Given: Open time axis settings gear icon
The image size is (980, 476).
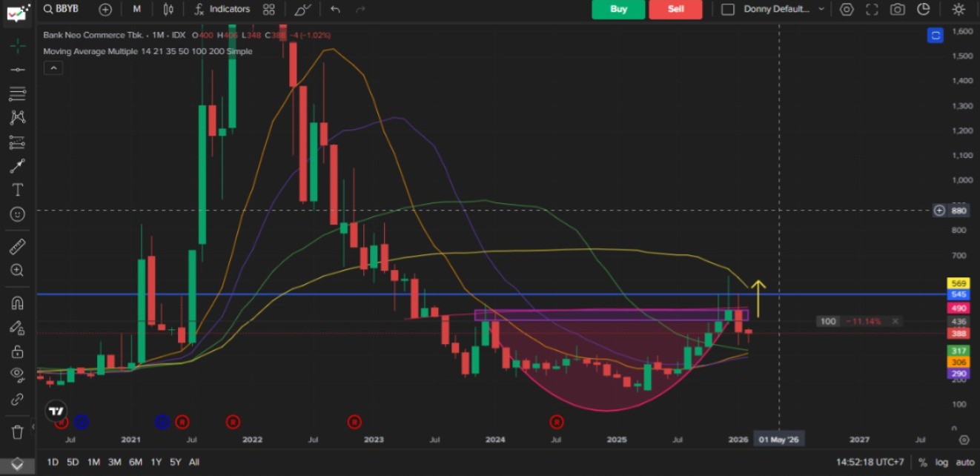Looking at the screenshot, I should (964, 440).
